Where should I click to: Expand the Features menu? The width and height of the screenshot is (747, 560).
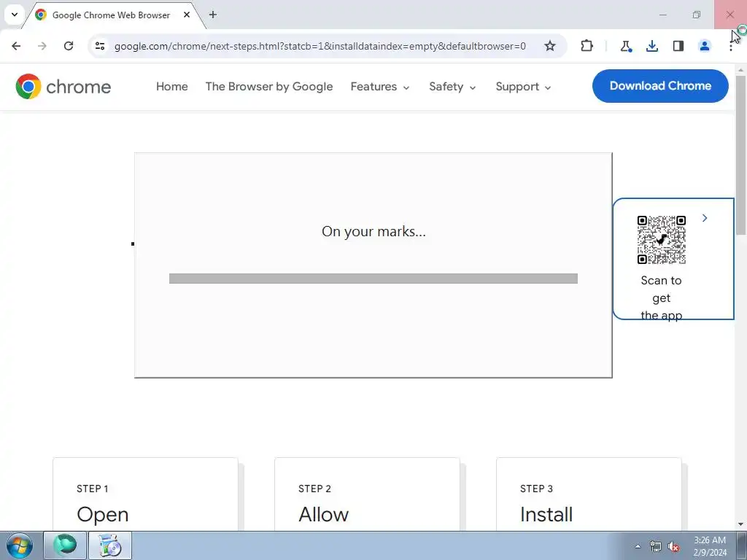(379, 87)
